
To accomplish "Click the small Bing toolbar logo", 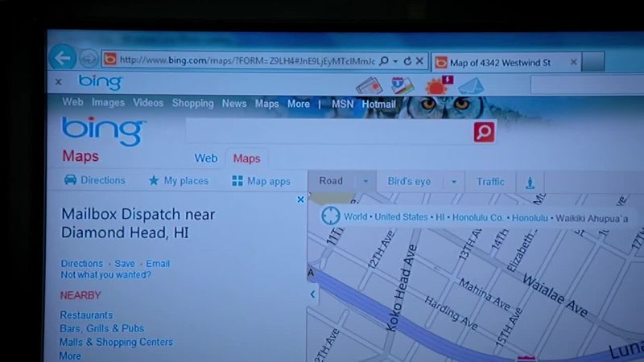I will [x=101, y=82].
